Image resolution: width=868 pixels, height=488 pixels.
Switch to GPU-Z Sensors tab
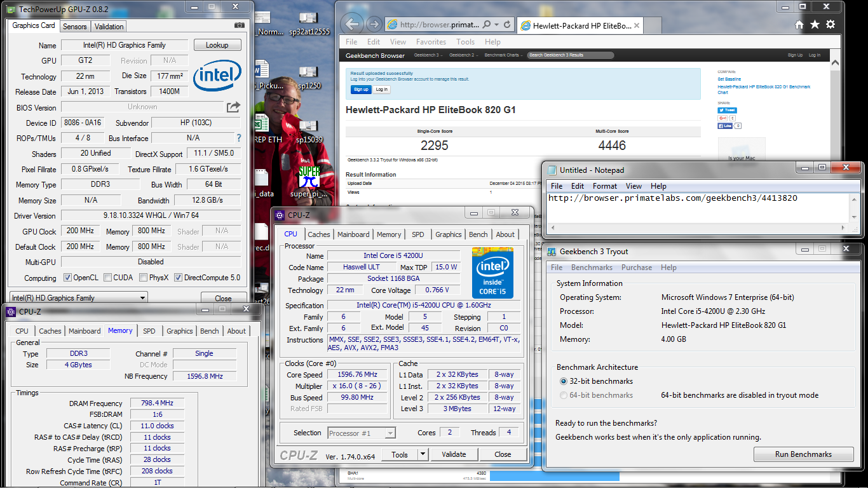(74, 27)
